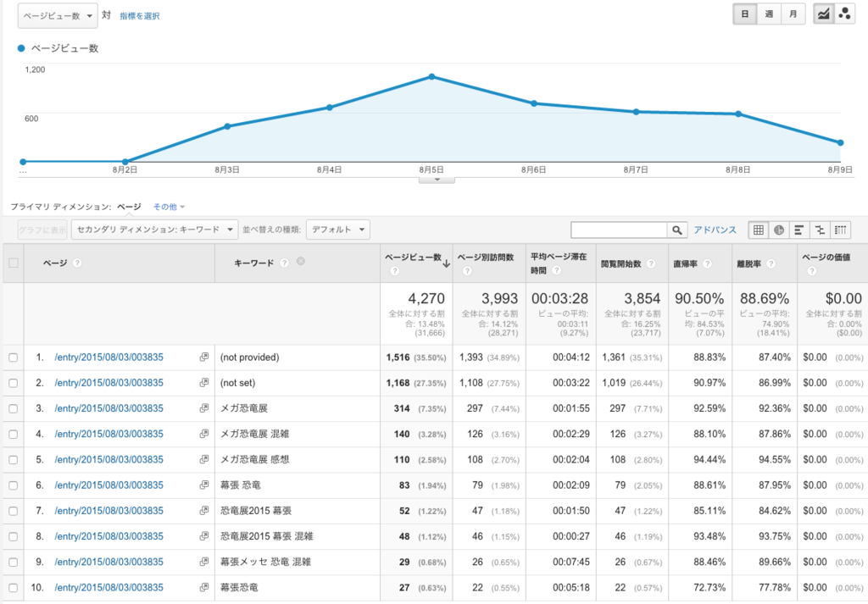Screen dimensions: 868x604
Task: Open row 9 幕張メッセ 恐竜 混雑 page link
Action: (x=109, y=562)
